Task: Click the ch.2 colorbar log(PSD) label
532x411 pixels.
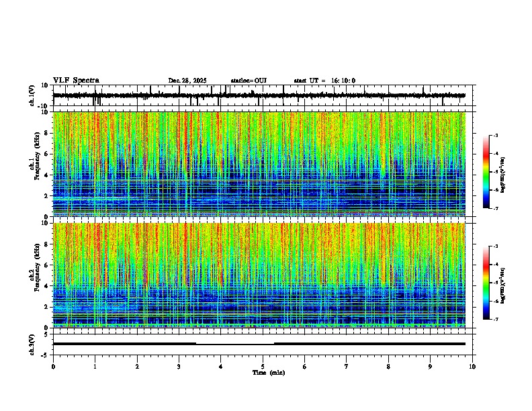Action: [x=503, y=286]
